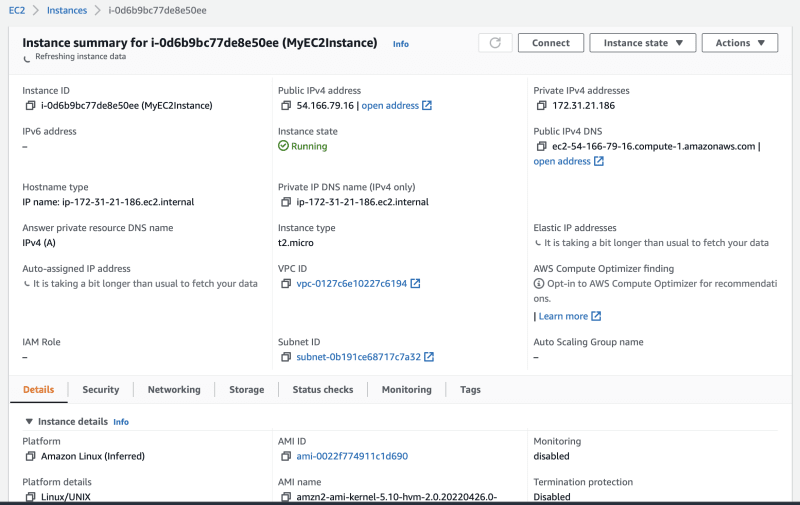
Task: Copy the Private IPv4 address 172.31.21.186
Action: pos(541,106)
